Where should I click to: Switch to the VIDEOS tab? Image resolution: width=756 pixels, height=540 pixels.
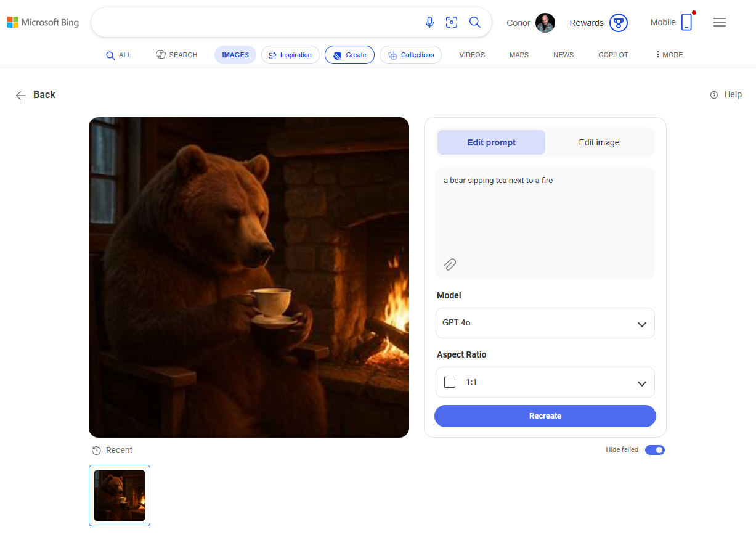[471, 55]
